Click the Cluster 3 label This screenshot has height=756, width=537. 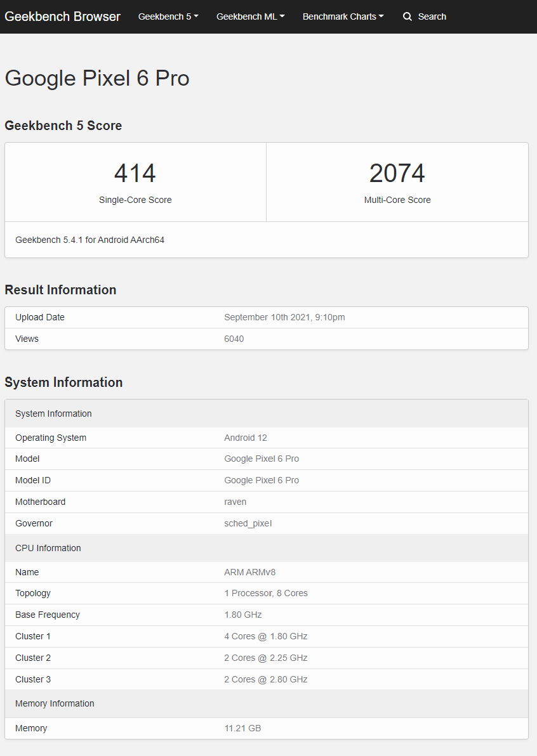point(33,679)
